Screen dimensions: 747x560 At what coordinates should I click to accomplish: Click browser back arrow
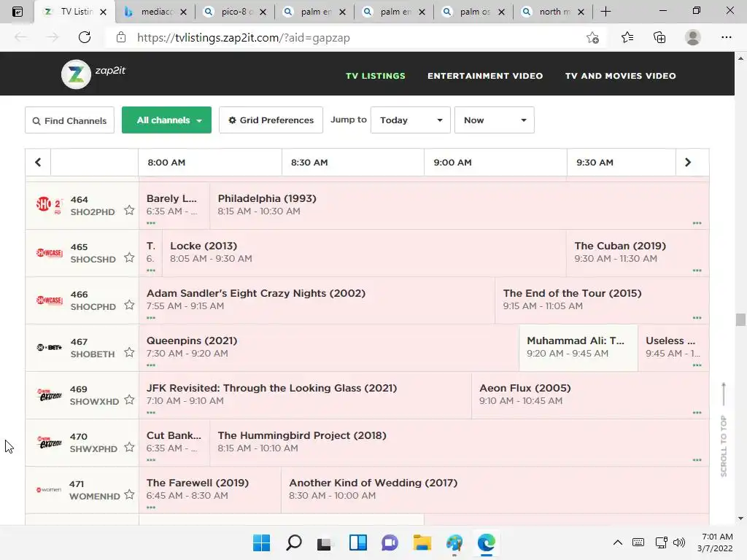21,37
